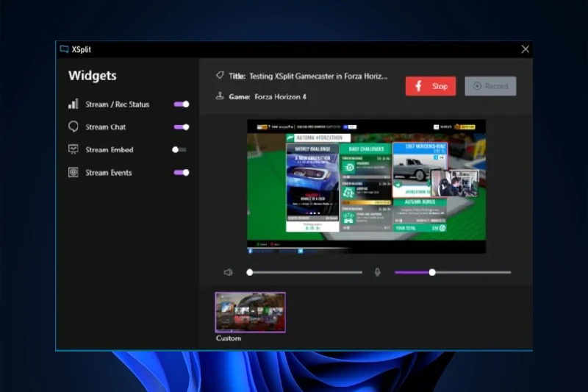Viewport: 588px width, 392px height.
Task: Click the joystick icon beside Game
Action: point(219,96)
